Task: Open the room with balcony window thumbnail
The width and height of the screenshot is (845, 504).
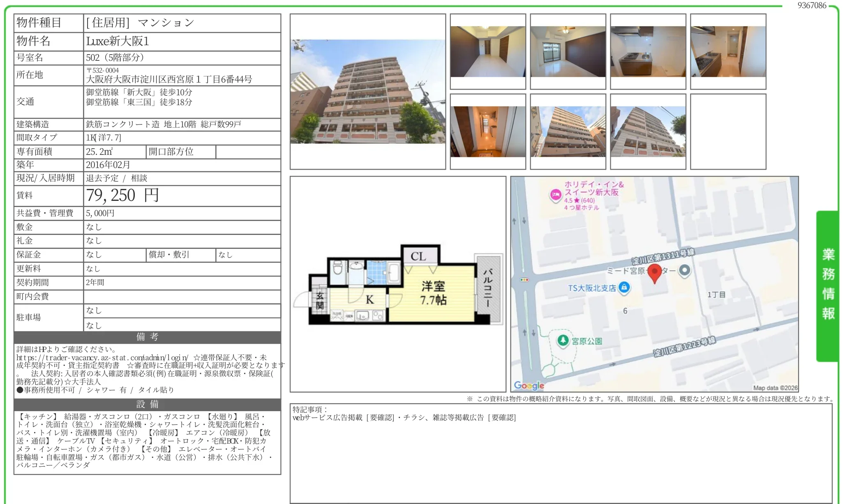Action: (x=568, y=52)
